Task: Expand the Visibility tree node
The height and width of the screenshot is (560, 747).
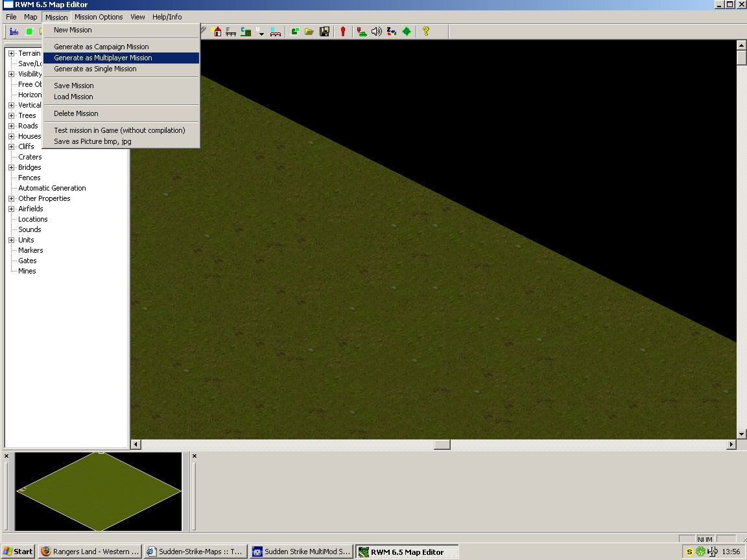Action: (x=12, y=74)
